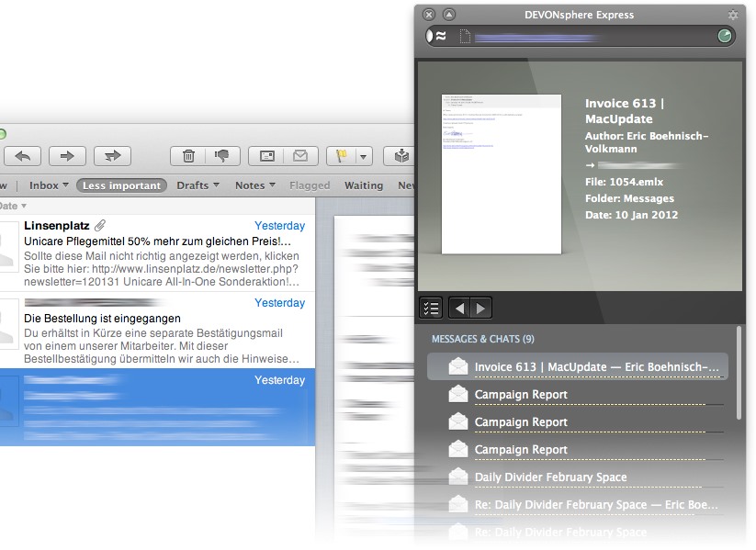Click the 'File: 1054.emlx' detail text
This screenshot has height=550, width=756.
(x=624, y=182)
